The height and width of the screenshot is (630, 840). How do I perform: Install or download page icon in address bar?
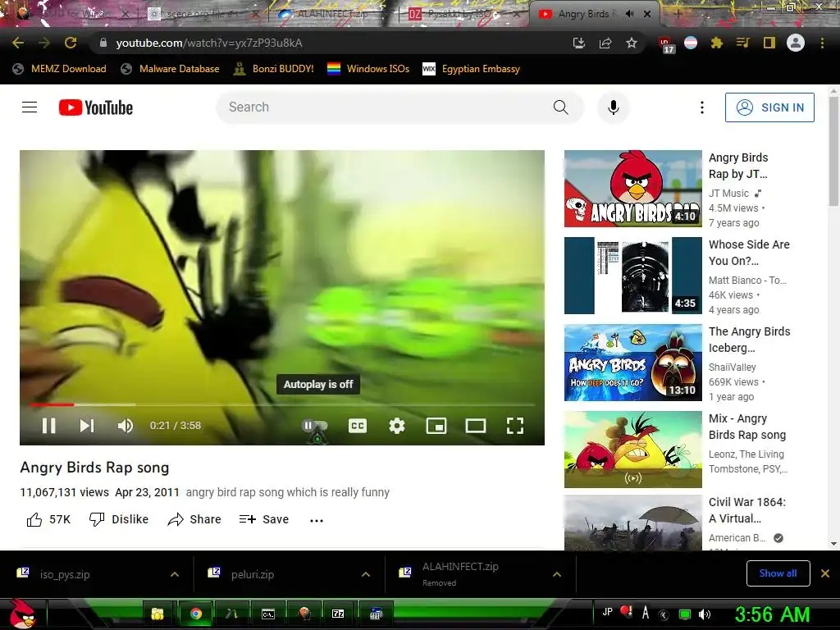click(x=578, y=43)
